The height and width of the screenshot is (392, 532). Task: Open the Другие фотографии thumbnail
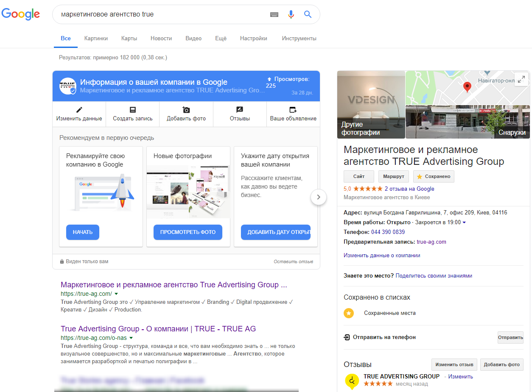(371, 105)
